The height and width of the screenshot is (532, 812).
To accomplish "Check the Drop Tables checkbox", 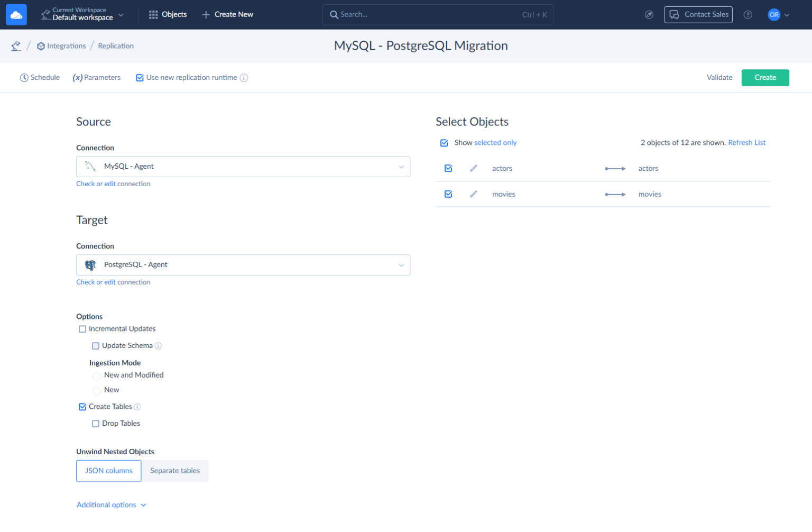I will pos(95,423).
